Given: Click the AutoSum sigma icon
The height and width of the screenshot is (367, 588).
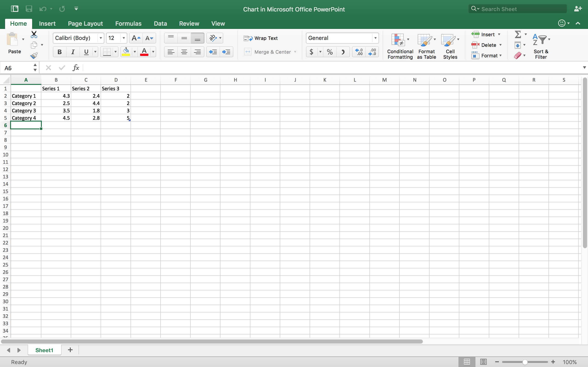Looking at the screenshot, I should tap(518, 34).
